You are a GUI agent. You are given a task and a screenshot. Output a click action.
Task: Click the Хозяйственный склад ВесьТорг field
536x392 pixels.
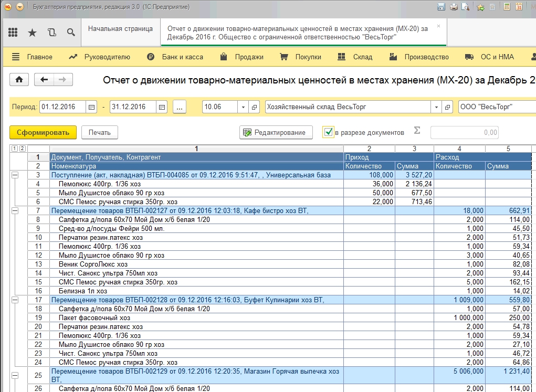[x=348, y=107]
